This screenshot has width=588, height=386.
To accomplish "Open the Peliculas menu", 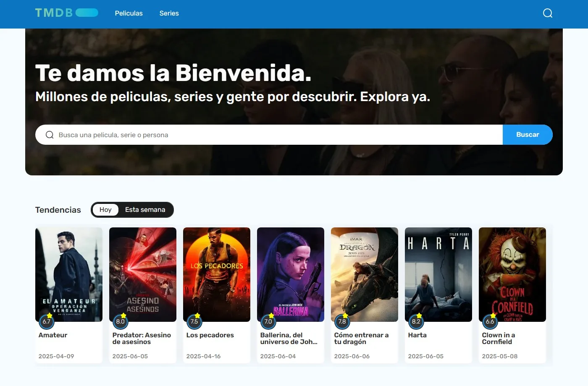I will click(129, 13).
